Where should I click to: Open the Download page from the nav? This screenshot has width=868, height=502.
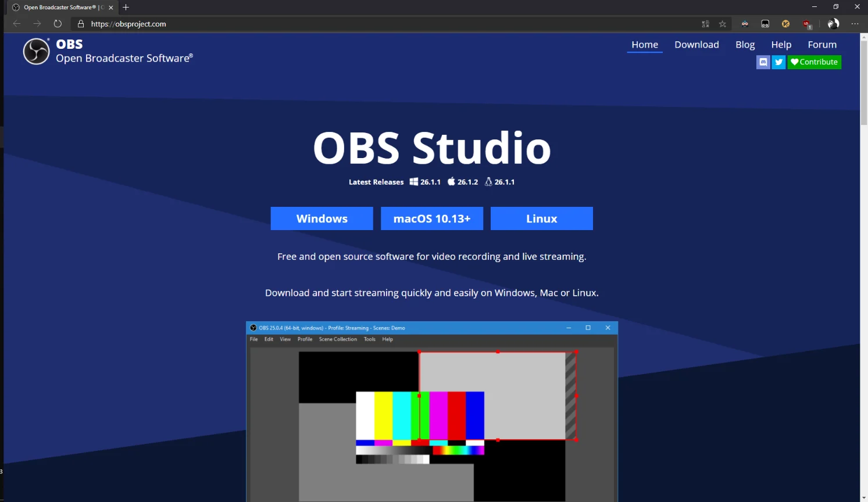696,45
